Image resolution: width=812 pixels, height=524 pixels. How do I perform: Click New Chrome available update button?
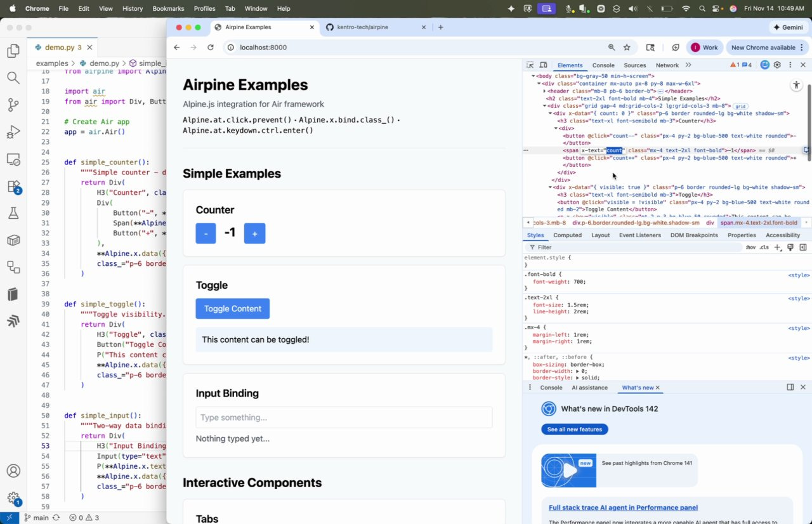click(768, 48)
